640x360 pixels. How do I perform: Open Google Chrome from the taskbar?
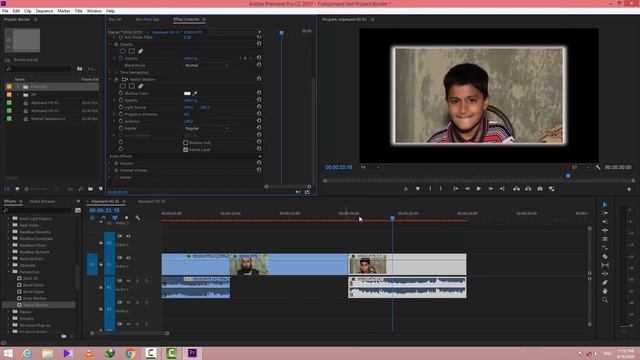(x=130, y=353)
